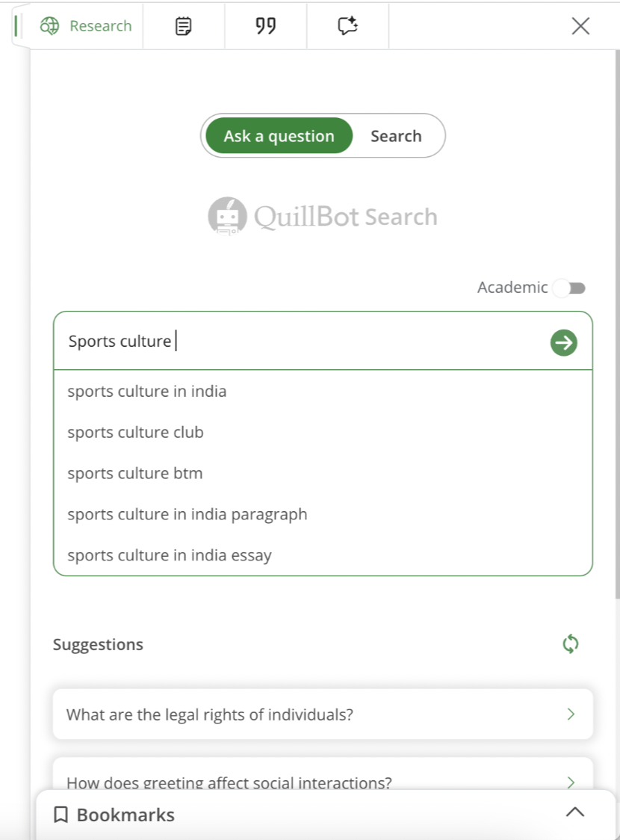Viewport: 620px width, 840px height.
Task: Click inside the Sports culture search field
Action: [224, 341]
